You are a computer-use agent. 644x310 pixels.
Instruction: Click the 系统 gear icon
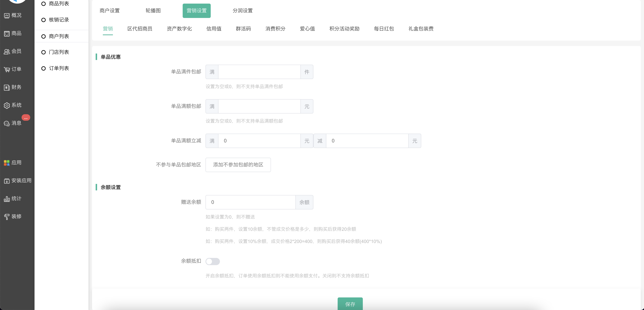coord(7,105)
